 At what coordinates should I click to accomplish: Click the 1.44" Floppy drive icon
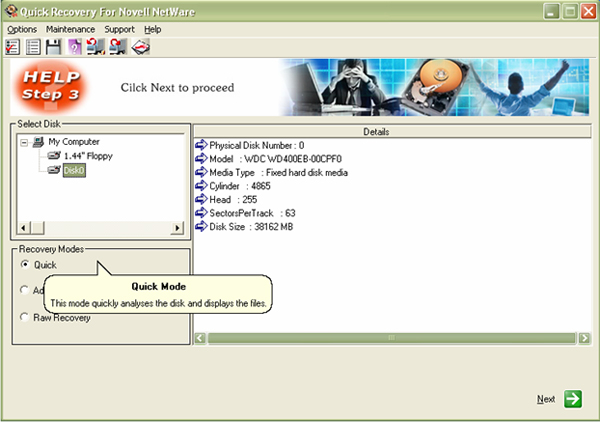point(54,156)
